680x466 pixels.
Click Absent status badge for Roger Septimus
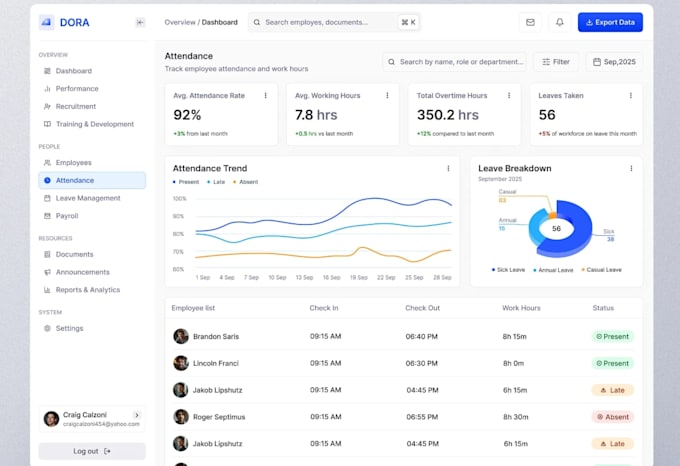click(612, 417)
